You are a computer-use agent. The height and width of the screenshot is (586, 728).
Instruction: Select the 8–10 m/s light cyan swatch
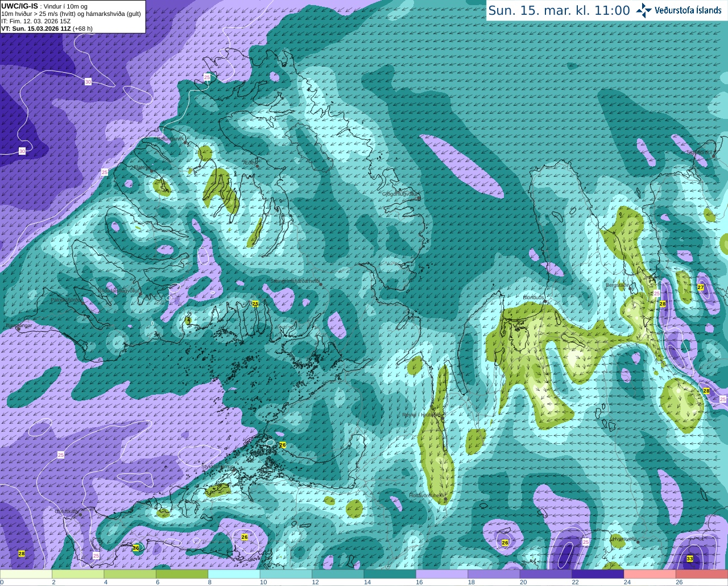point(234,574)
